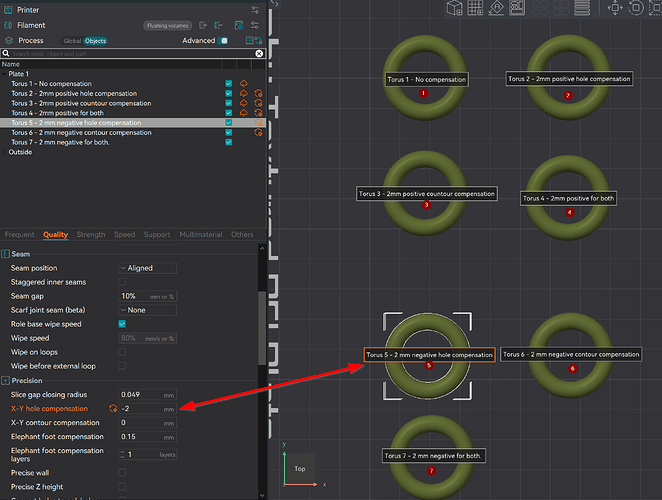
Task: Reset X-Y hole compensation value icon
Action: (x=113, y=408)
